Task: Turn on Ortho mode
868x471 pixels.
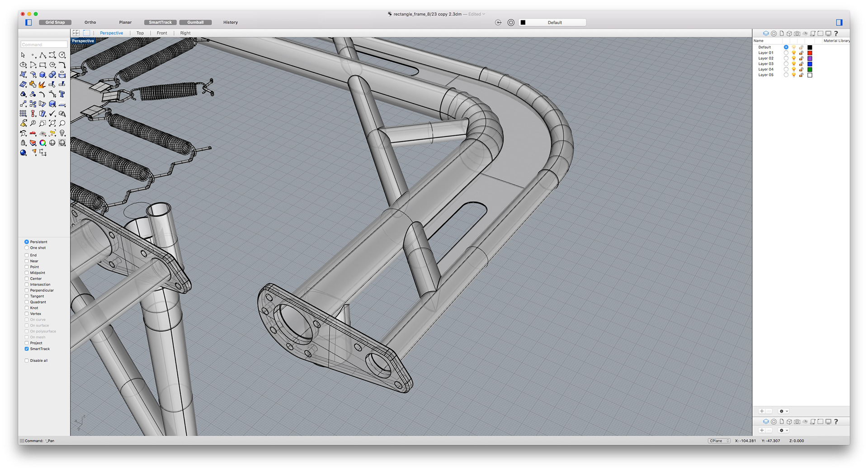Action: coord(90,22)
